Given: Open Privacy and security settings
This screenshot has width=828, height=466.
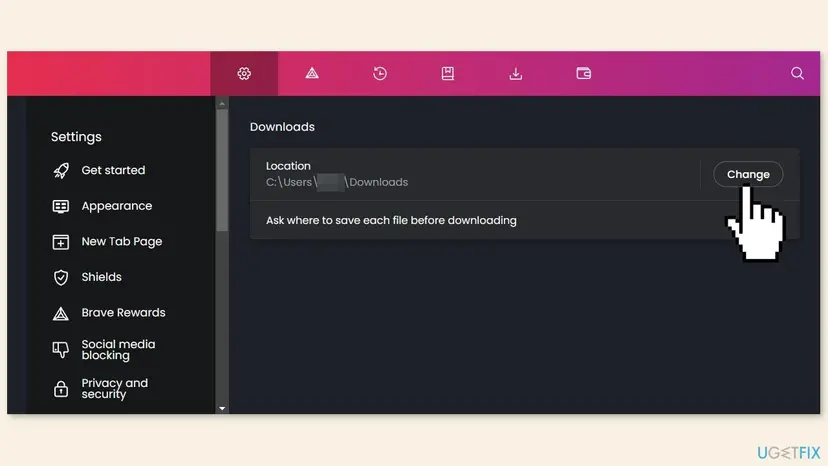Looking at the screenshot, I should click(x=115, y=388).
